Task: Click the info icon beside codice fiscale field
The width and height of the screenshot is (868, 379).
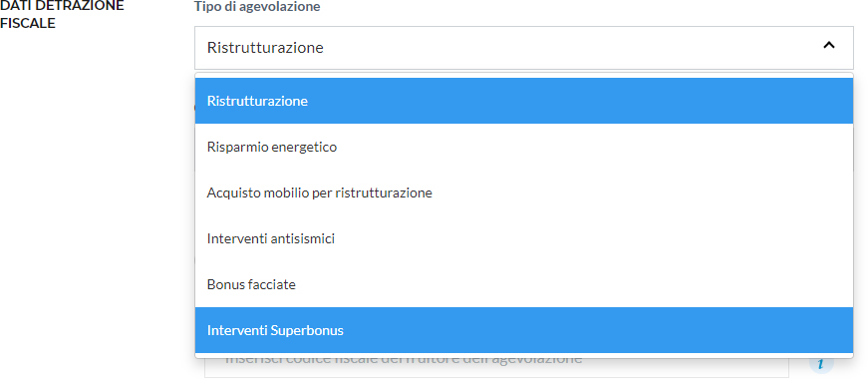Action: coord(821,363)
